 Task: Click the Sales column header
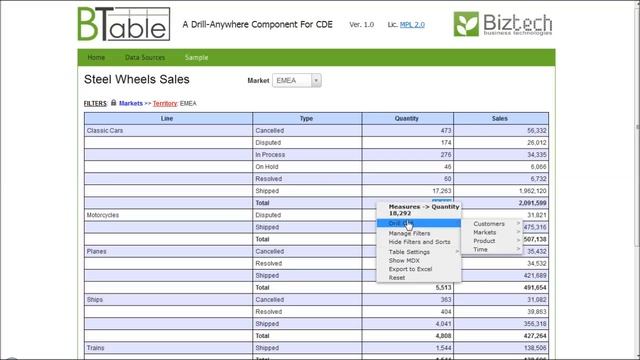pos(501,118)
